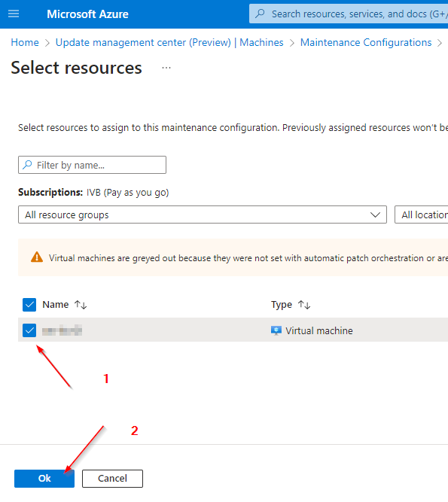Confirm with the Ok button
This screenshot has height=502, width=448.
tap(44, 479)
